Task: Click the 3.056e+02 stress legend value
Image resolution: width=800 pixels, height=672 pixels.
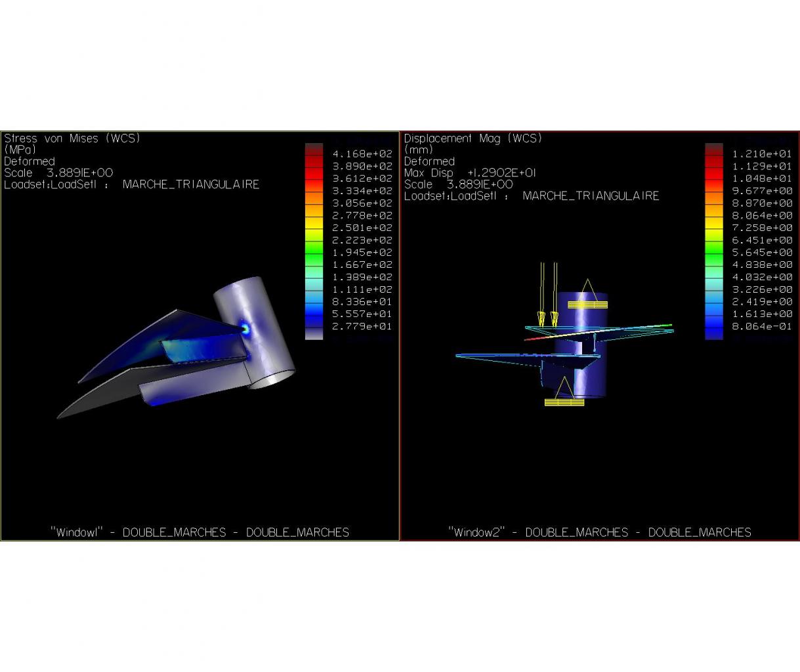Action: coord(362,203)
